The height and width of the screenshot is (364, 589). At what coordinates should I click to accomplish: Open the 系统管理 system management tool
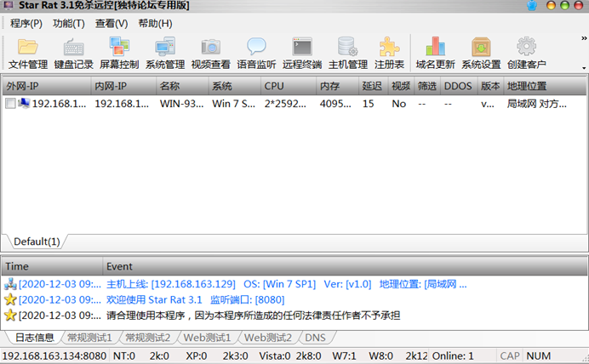[165, 54]
